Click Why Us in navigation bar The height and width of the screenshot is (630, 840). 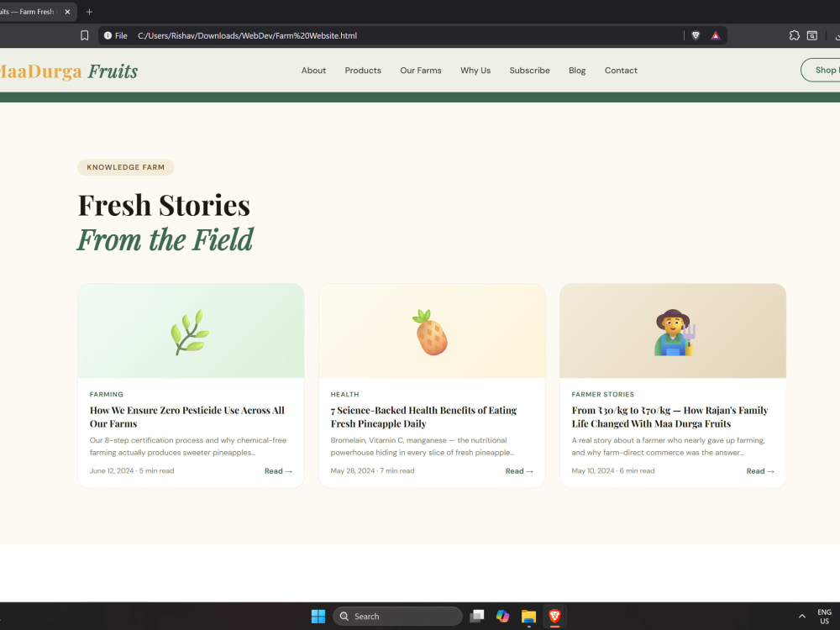(x=475, y=71)
